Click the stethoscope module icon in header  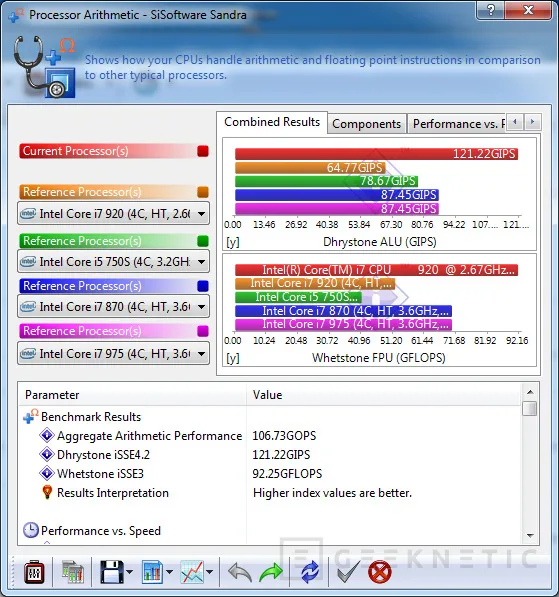point(45,67)
